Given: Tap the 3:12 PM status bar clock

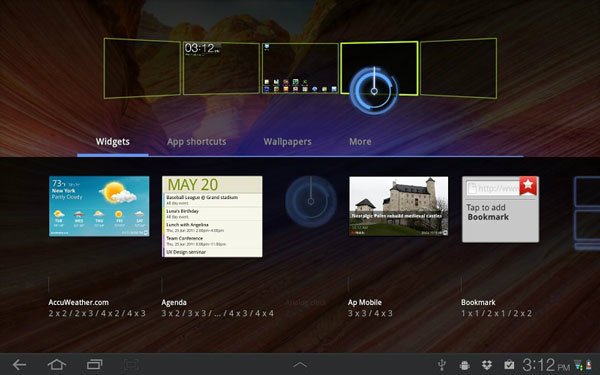Looking at the screenshot, I should [x=546, y=365].
